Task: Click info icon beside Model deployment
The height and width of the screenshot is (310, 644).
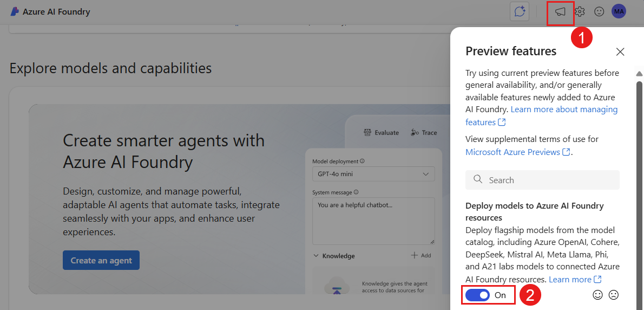Action: coord(362,161)
